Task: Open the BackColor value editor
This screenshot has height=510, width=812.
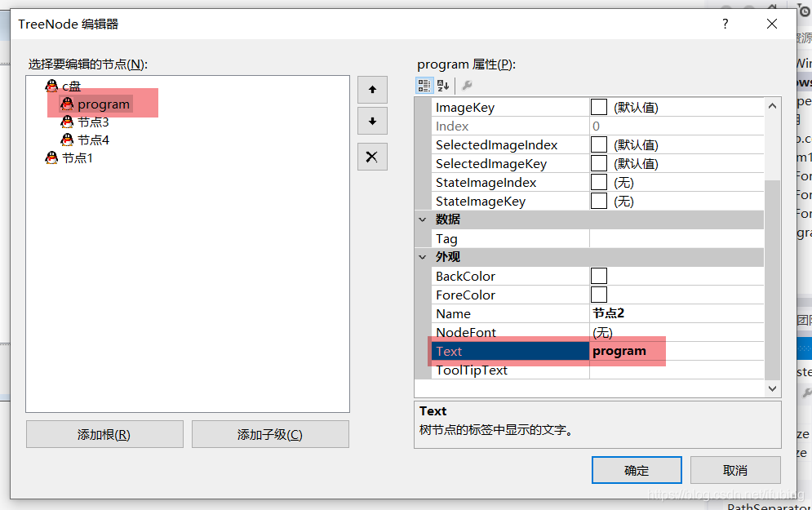Action: (x=598, y=276)
